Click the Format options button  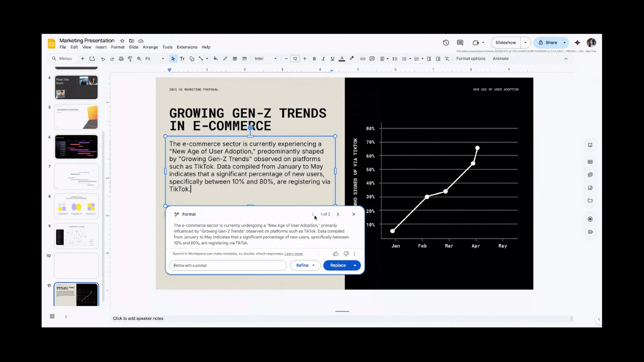click(471, 59)
